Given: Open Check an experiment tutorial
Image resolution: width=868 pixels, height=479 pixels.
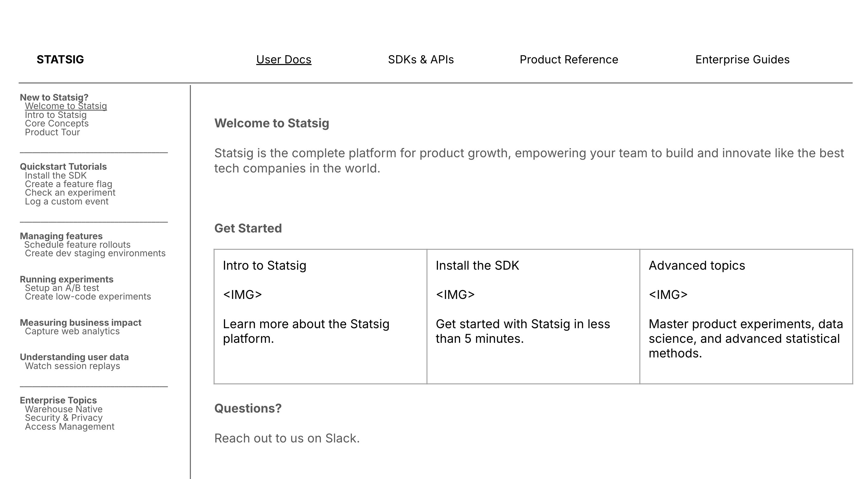Looking at the screenshot, I should (x=70, y=193).
